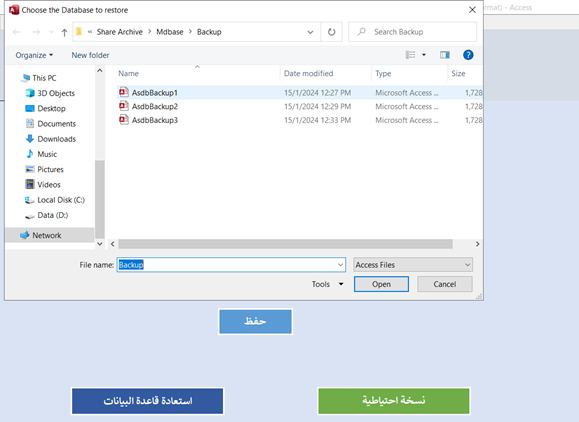
Task: Open recent locations dropdown arrow
Action: [51, 32]
